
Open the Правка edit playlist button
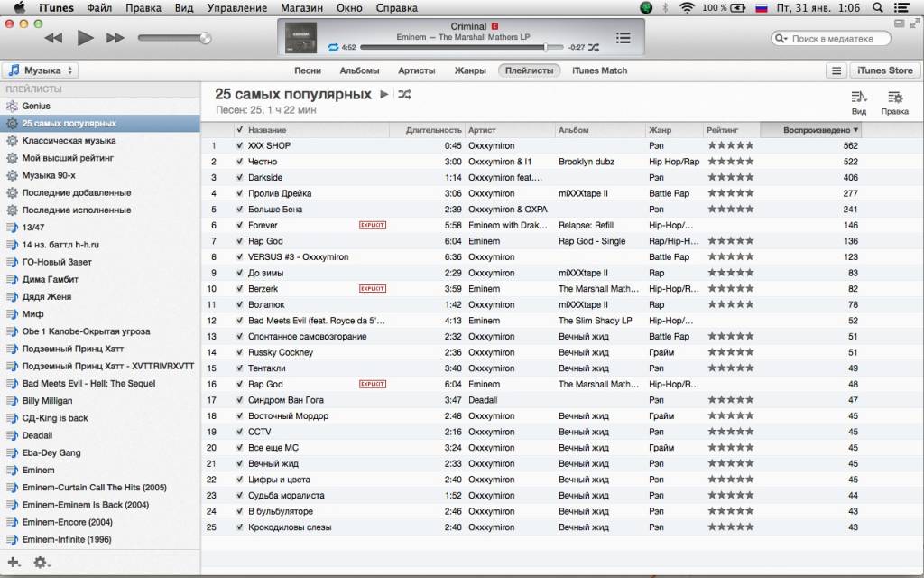(x=894, y=102)
